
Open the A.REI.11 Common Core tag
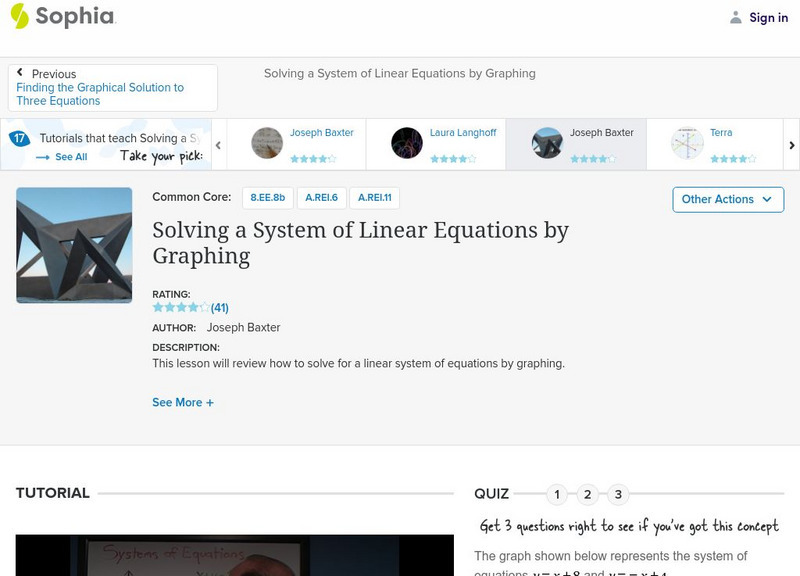(x=374, y=198)
